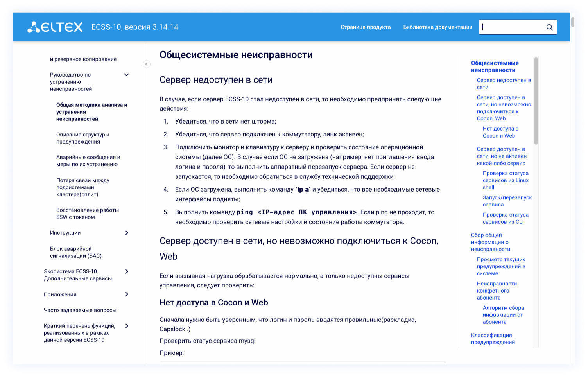The image size is (588, 377).
Task: Jump to 'Нет доступа в Cocon и Web' contents link
Action: coord(500,132)
